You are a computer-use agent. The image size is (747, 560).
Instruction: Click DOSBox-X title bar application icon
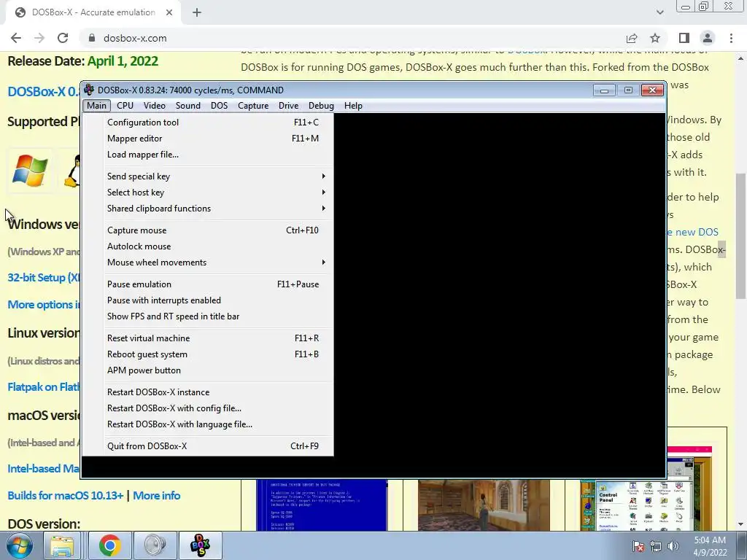pos(89,90)
